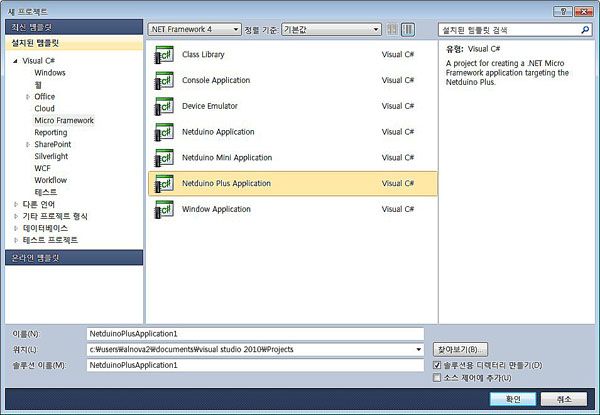Image resolution: width=600 pixels, height=415 pixels.
Task: Select the Netduino Application template name
Action: coord(218,132)
